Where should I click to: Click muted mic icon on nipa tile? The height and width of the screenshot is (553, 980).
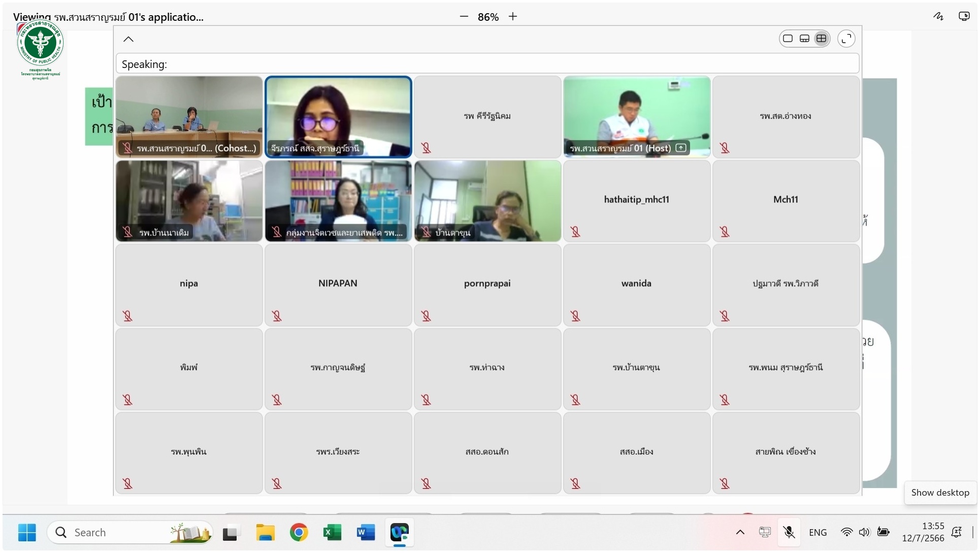click(x=127, y=316)
